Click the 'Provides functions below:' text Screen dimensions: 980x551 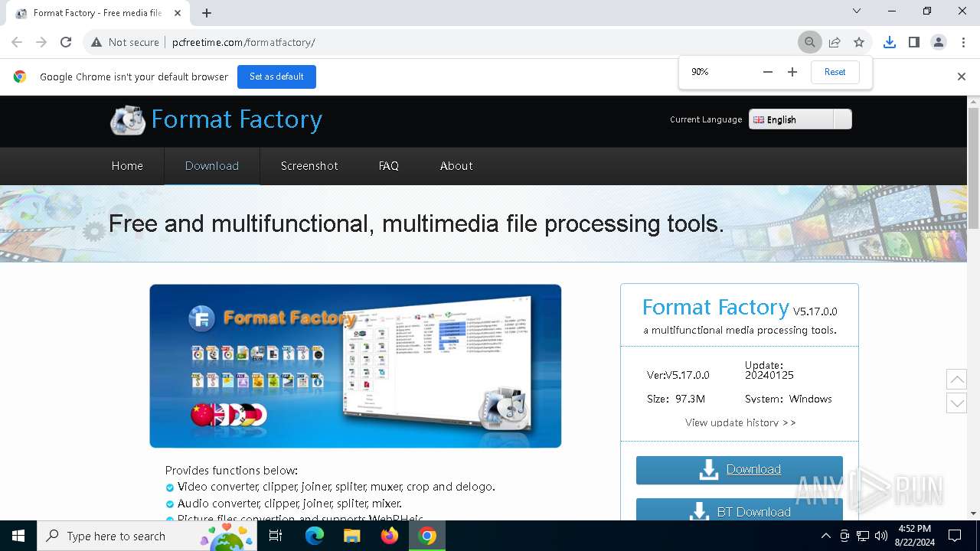(x=231, y=471)
